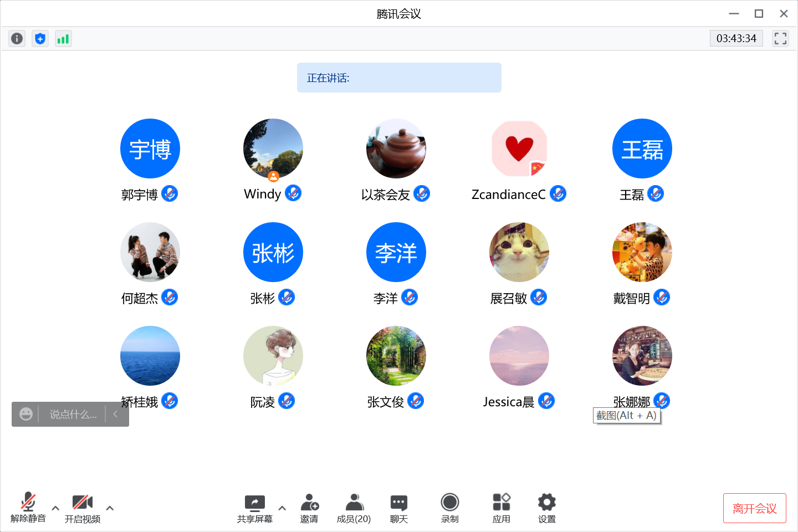Viewport: 798px width, 532px height.
Task: Expand audio options arrow beside microphone
Action: coord(55,508)
